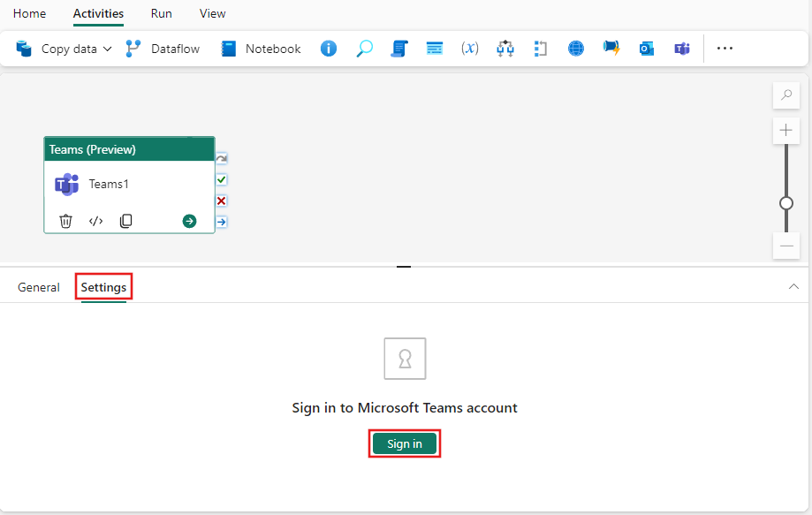View code of Teams1 activity

(95, 221)
